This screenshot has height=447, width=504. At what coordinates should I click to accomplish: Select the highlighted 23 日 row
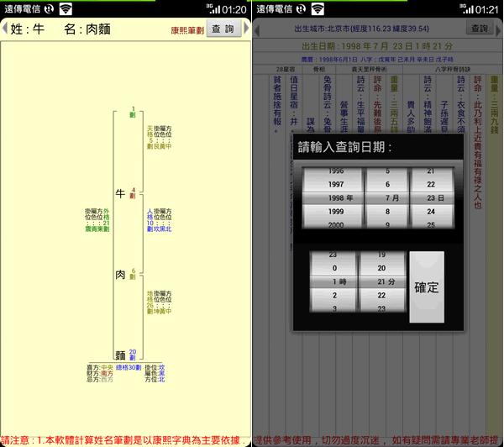[433, 198]
